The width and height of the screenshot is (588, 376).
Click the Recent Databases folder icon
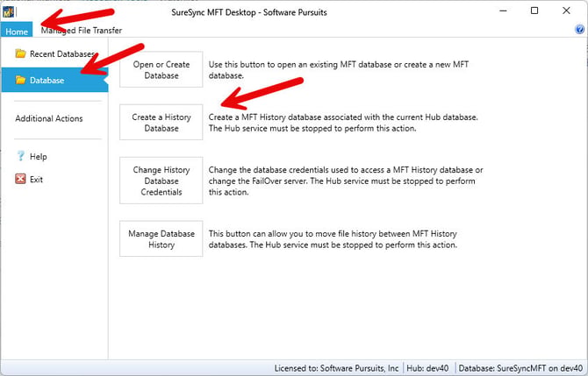[x=21, y=53]
